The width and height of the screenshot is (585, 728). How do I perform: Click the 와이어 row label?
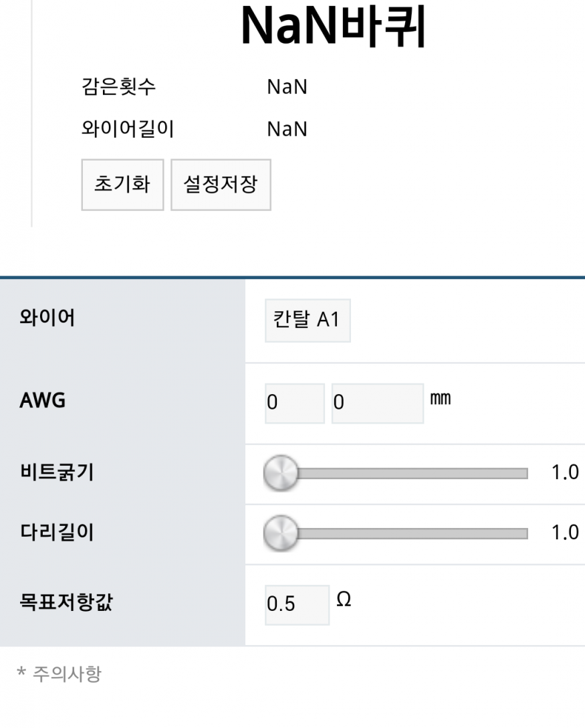click(47, 318)
